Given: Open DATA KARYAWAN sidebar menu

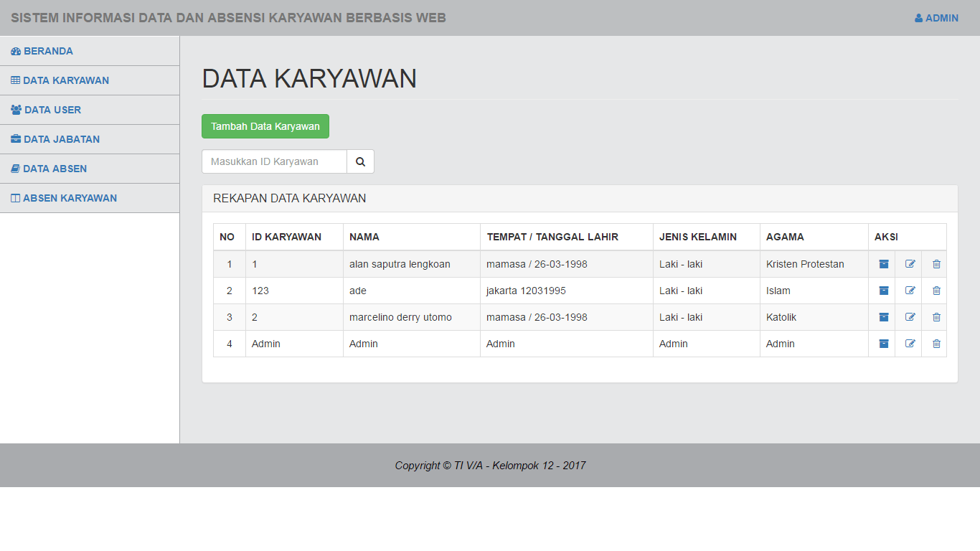Looking at the screenshot, I should 90,80.
